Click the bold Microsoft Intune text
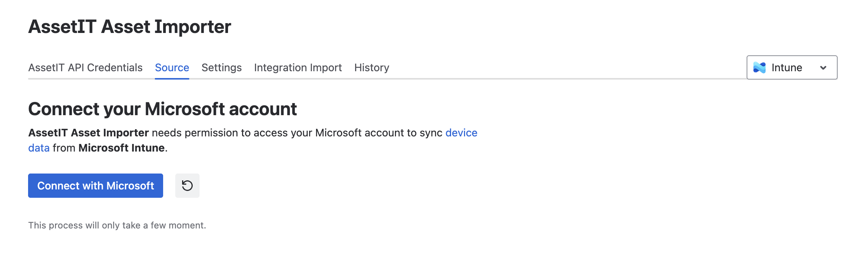The height and width of the screenshot is (269, 868). (x=121, y=148)
